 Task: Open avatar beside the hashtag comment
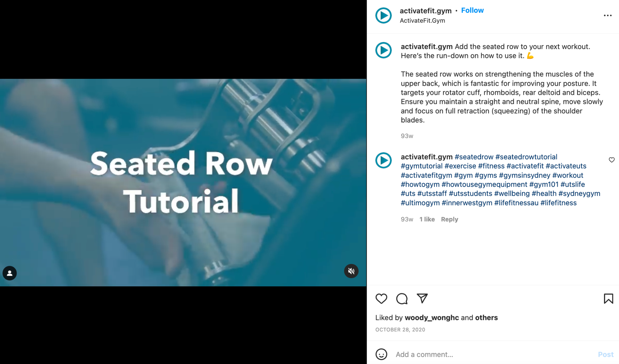(384, 160)
